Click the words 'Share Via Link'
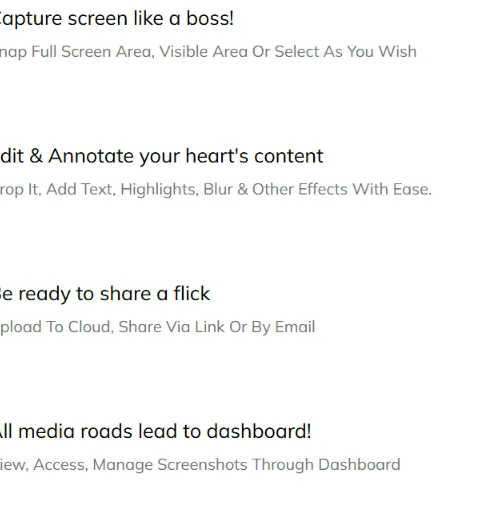 [x=171, y=327]
